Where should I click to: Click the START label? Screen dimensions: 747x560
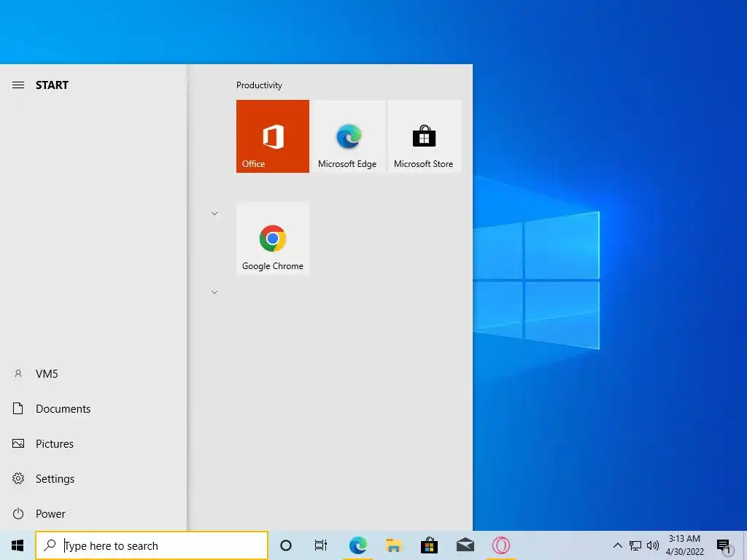coord(53,85)
